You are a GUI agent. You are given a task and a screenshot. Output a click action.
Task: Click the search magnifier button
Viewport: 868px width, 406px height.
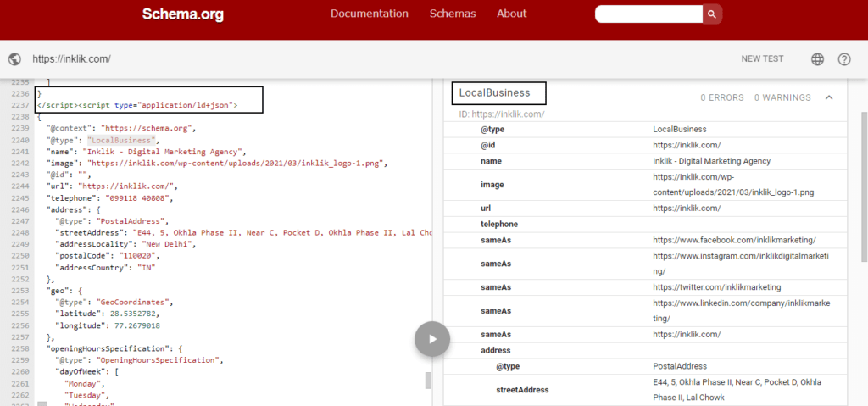(x=713, y=14)
